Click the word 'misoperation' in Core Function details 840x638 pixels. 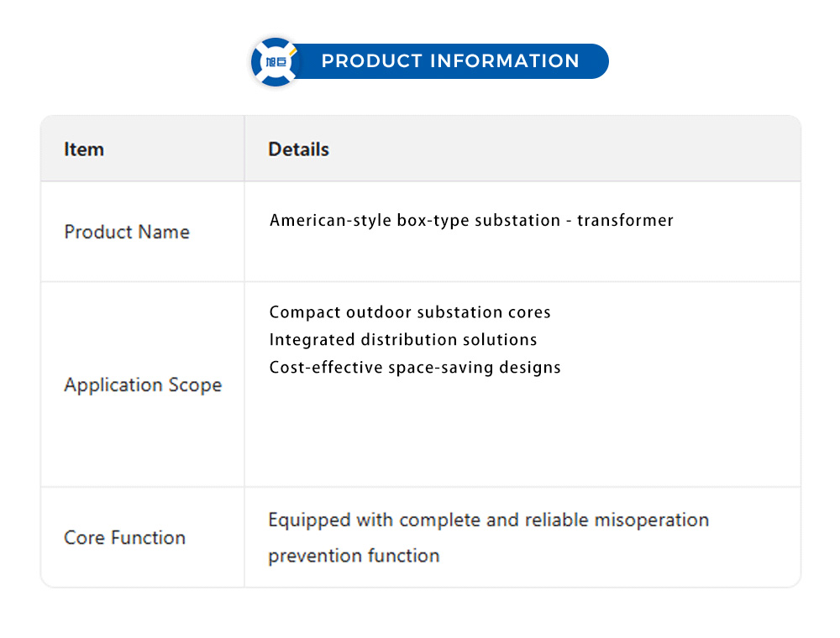coord(652,520)
